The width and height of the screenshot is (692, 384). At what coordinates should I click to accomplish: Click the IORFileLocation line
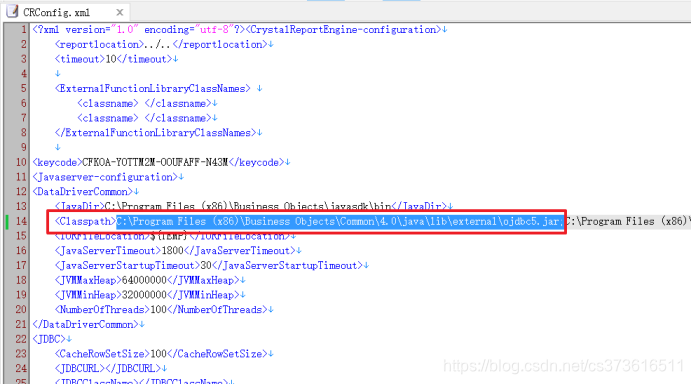point(172,236)
